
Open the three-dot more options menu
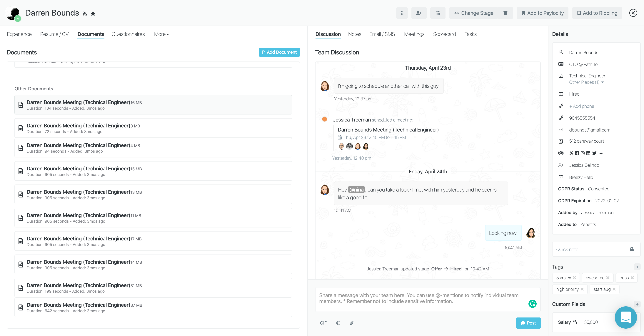(402, 13)
